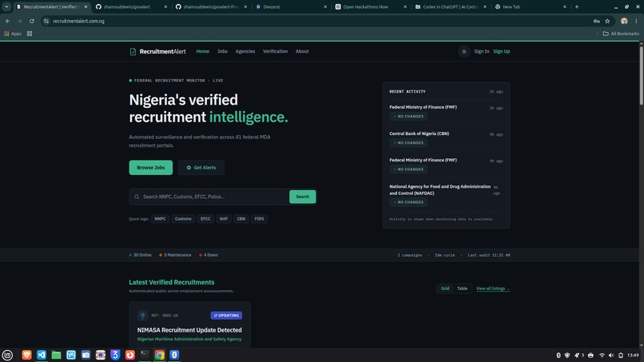Toggle the dark/light theme icon

pos(463,51)
